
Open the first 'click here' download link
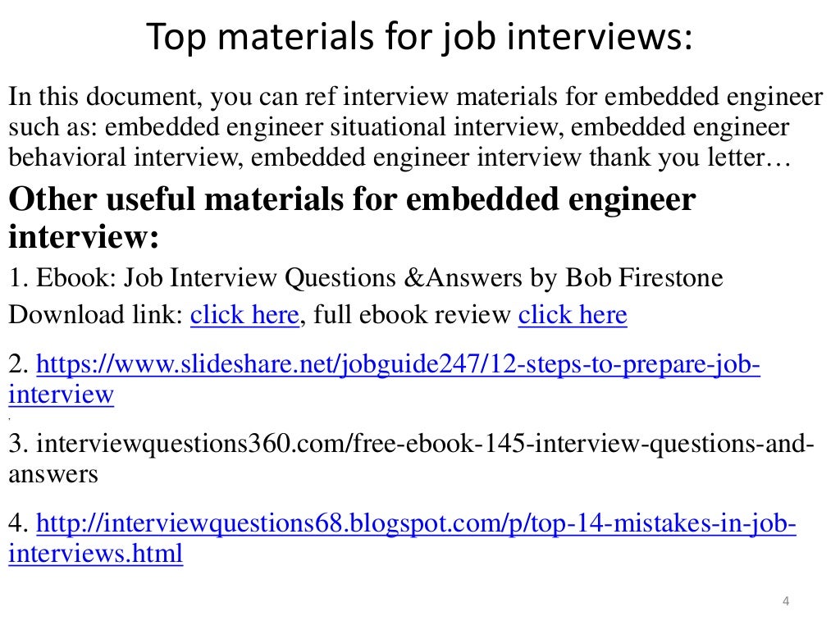click(x=244, y=314)
